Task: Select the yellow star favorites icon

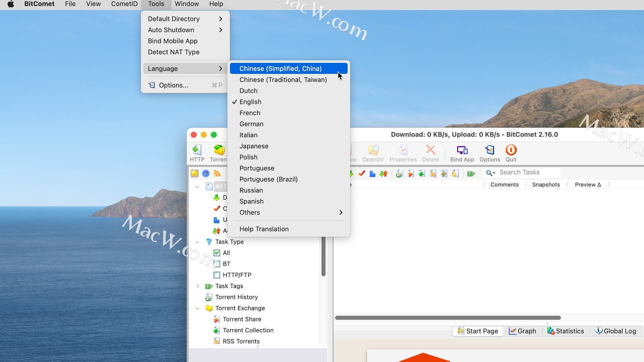Action: point(195,173)
